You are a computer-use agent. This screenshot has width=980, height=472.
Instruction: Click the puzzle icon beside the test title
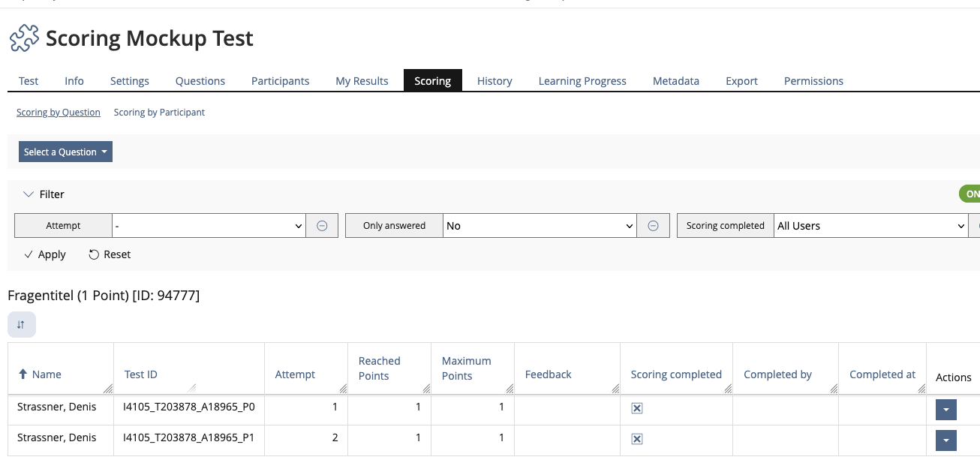tap(23, 37)
